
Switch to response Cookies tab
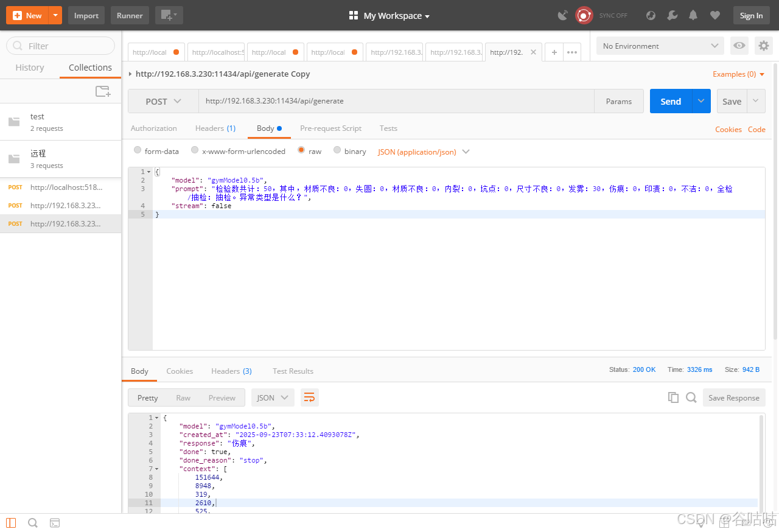[180, 371]
